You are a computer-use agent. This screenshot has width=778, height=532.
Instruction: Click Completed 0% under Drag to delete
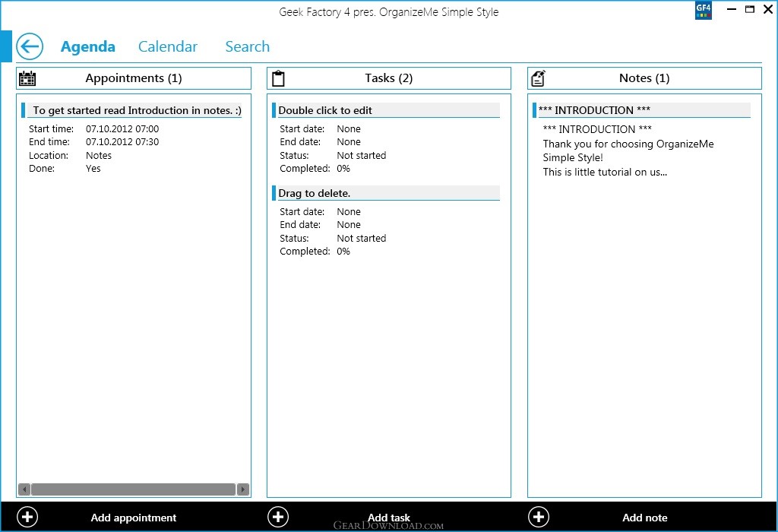pos(343,251)
